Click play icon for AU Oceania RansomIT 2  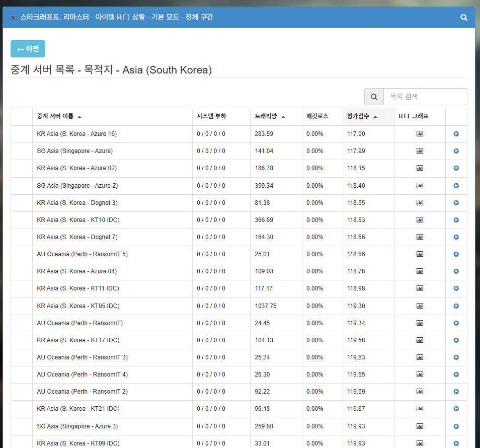[x=456, y=392]
